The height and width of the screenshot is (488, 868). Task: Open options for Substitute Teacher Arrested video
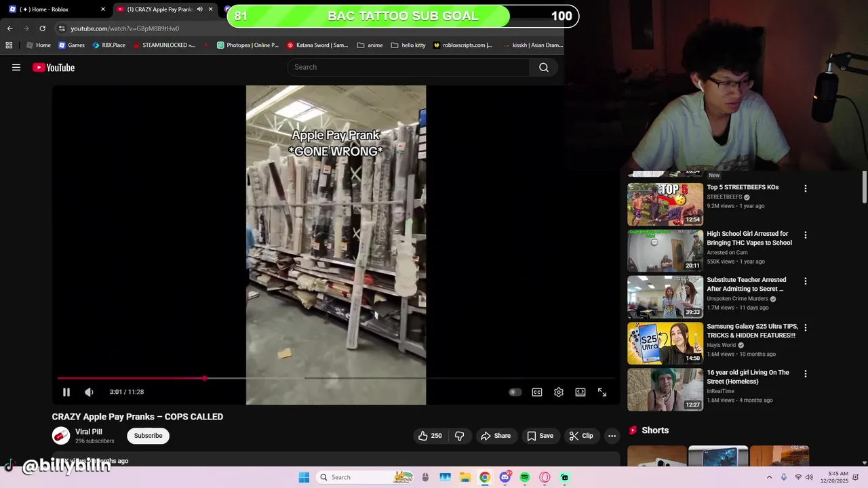click(806, 281)
